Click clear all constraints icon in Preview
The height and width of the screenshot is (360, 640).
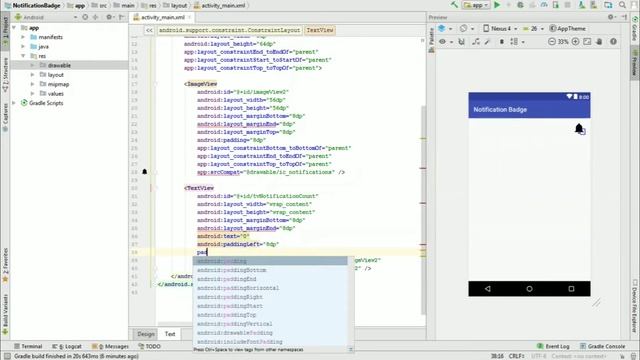point(476,42)
